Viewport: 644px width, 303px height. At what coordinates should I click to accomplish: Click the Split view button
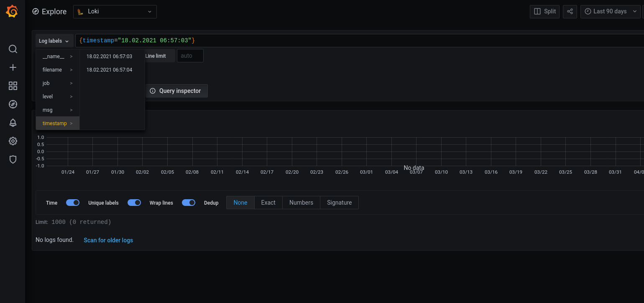click(x=544, y=11)
